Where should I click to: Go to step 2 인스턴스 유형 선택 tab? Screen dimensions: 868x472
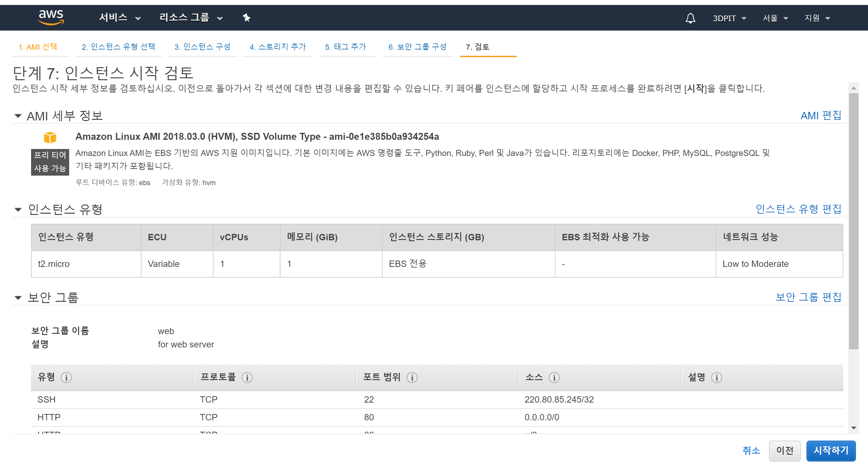click(x=118, y=47)
